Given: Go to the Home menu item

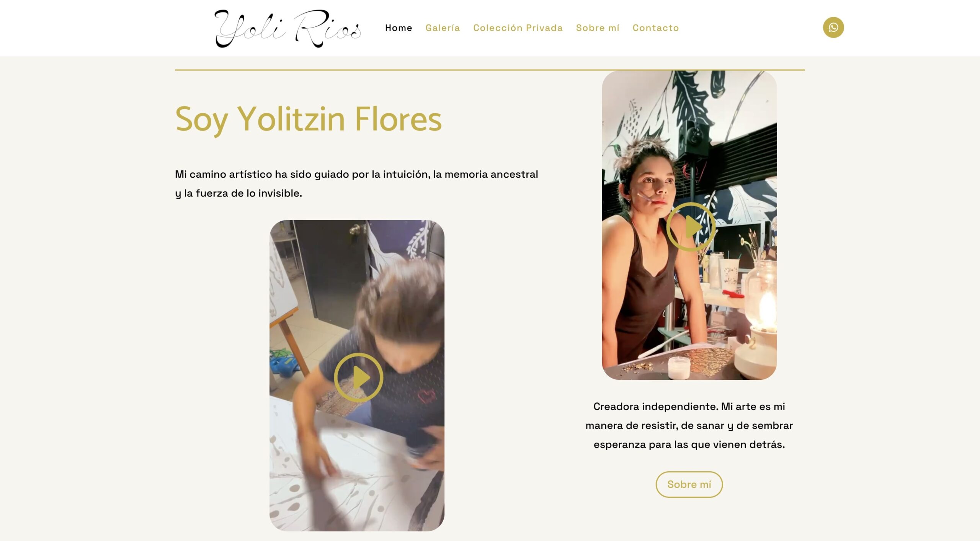Looking at the screenshot, I should 399,28.
